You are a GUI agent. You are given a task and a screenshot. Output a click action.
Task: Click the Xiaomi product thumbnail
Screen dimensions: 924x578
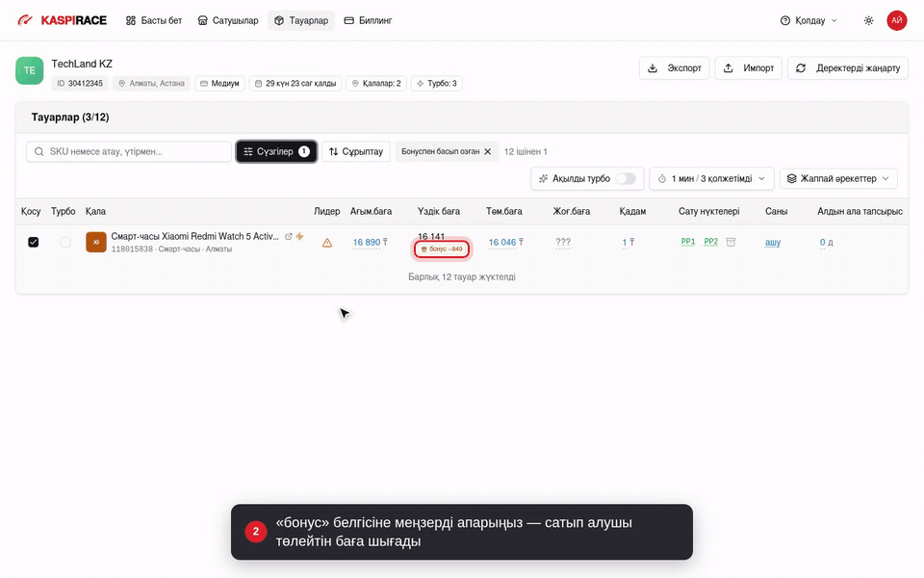pyautogui.click(x=96, y=242)
